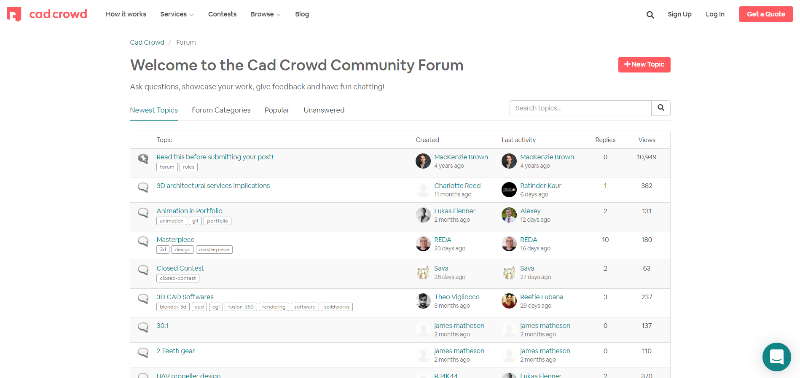This screenshot has height=378, width=800.
Task: Click the speech bubble beside '3D architectural services implications'
Action: click(x=143, y=187)
